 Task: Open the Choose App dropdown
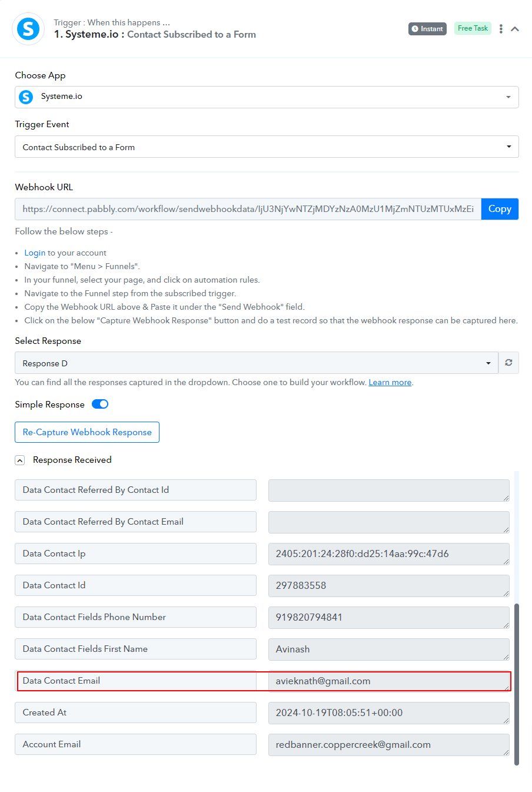tap(267, 97)
